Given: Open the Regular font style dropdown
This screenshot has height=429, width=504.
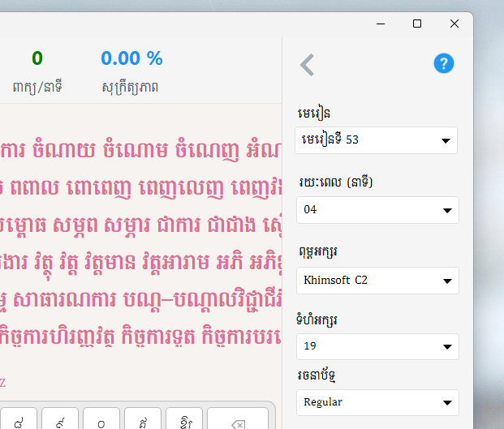Looking at the screenshot, I should [x=377, y=402].
